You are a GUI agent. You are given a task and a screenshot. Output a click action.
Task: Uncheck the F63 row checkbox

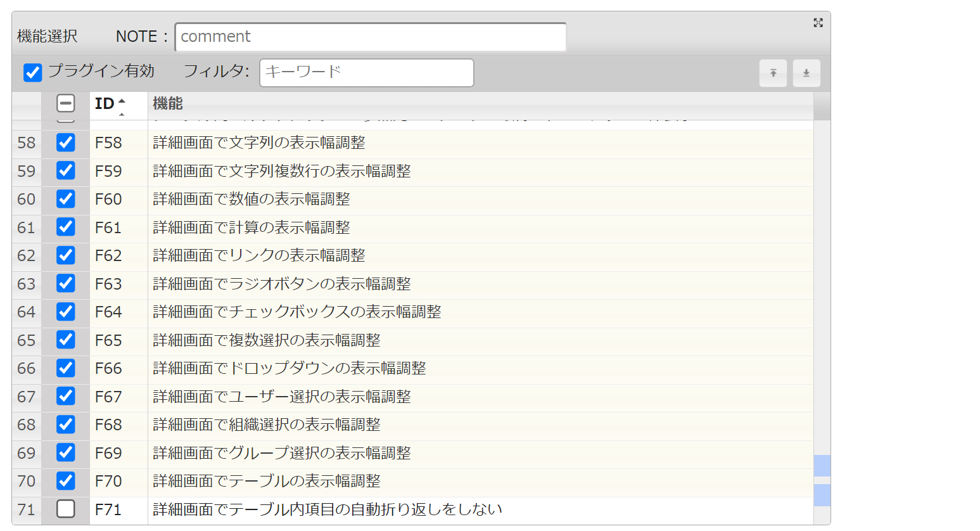point(66,283)
